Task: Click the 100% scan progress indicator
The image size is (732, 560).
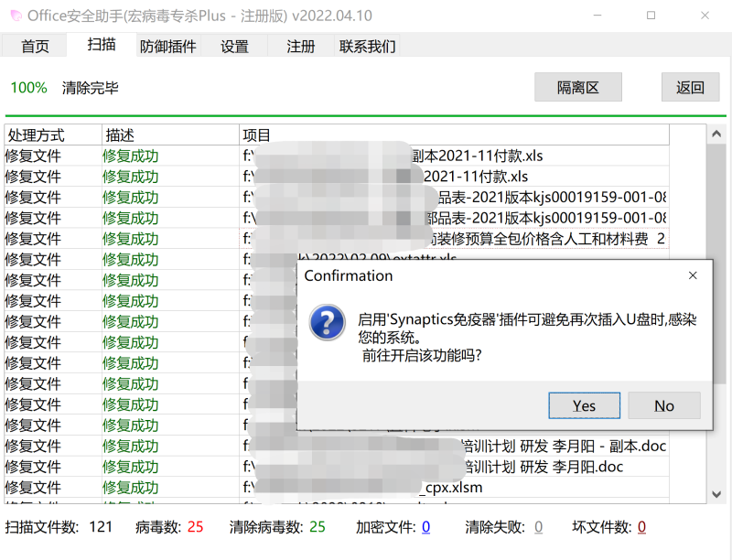Action: (28, 88)
